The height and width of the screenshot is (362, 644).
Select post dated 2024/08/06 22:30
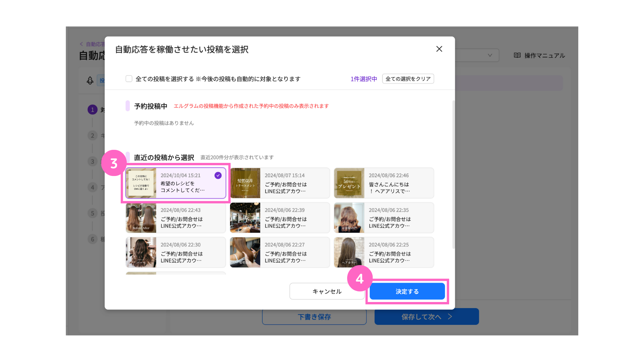click(176, 252)
